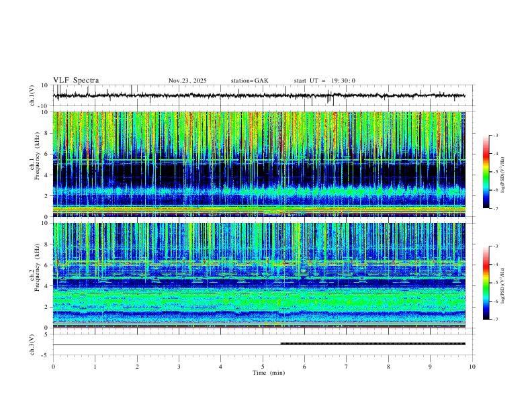Viewport: 532px width, 411px height.
Task: Click the ch.2 spectrogram color bar
Action: (x=486, y=283)
